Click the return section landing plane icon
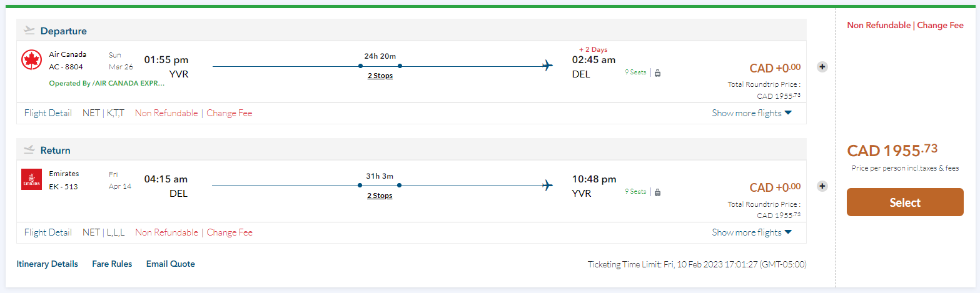980x293 pixels. (29, 149)
